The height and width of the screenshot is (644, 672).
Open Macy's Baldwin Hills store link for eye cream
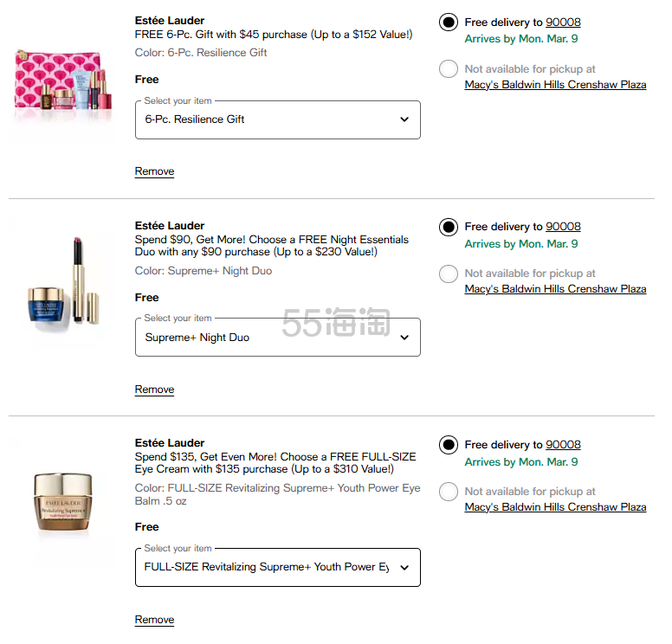point(555,507)
